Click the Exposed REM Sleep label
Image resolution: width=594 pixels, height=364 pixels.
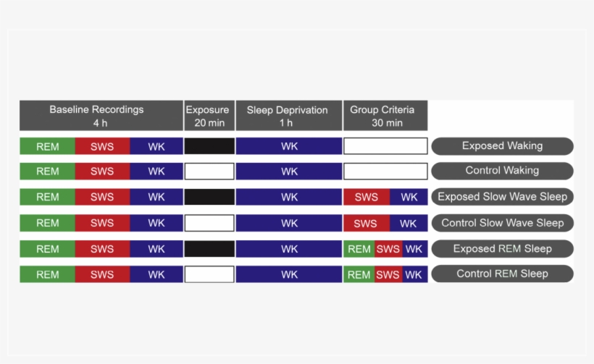[502, 249]
